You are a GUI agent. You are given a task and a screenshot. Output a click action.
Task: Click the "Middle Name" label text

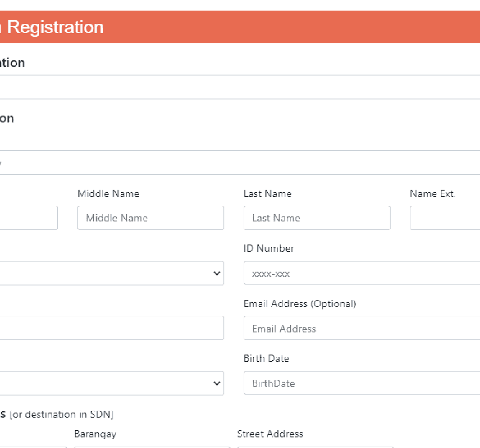(x=108, y=194)
